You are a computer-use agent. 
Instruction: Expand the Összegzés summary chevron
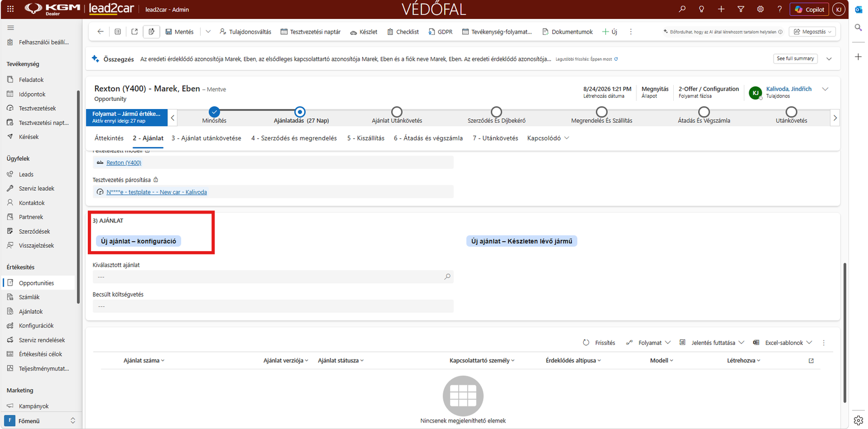pyautogui.click(x=829, y=59)
